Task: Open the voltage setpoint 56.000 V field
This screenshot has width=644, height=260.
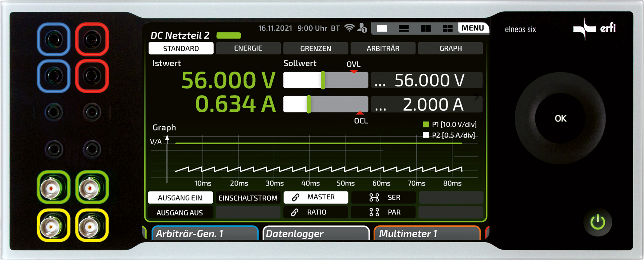Action: pyautogui.click(x=427, y=81)
